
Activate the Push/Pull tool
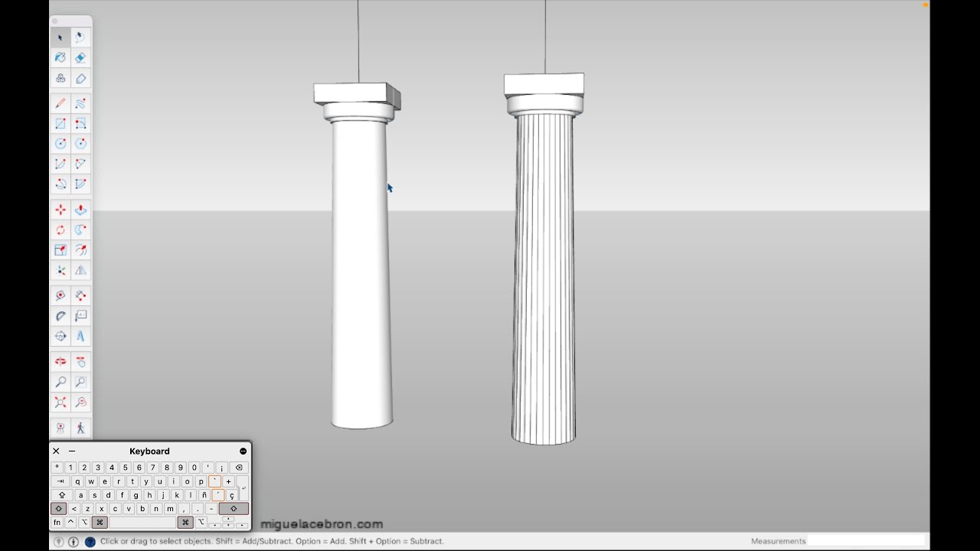coord(80,210)
